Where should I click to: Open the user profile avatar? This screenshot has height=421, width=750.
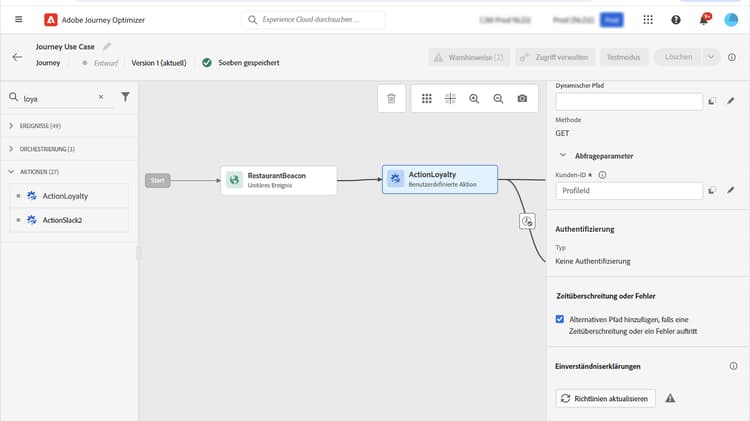click(x=731, y=20)
